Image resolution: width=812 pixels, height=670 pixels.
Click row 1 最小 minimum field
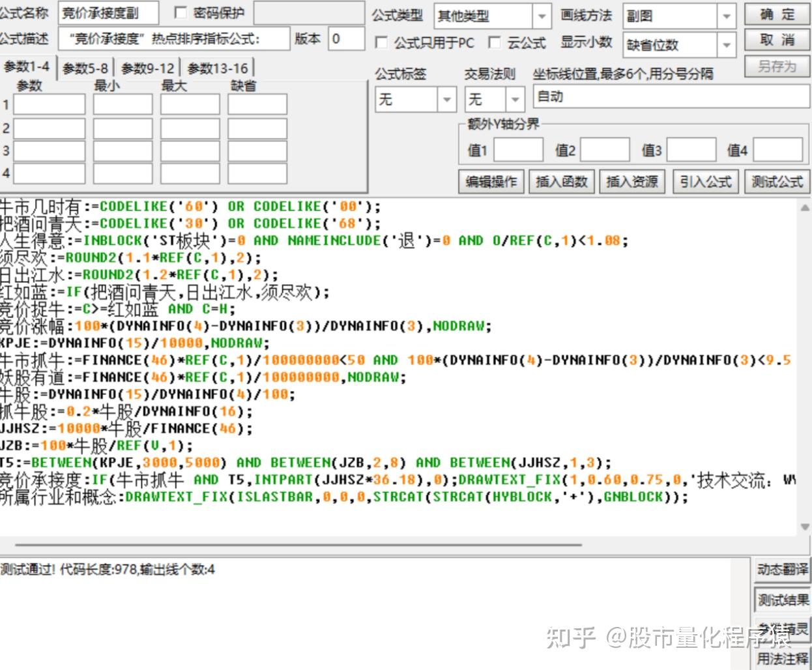[123, 104]
